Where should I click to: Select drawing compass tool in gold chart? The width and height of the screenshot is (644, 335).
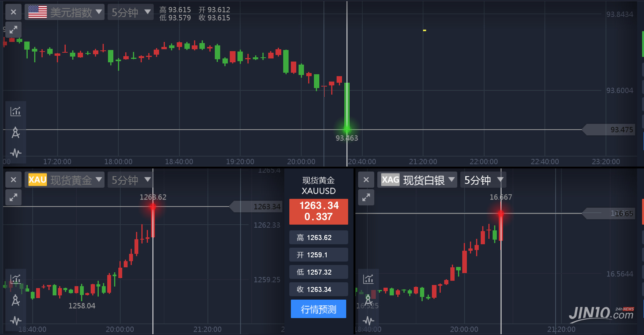tap(15, 300)
